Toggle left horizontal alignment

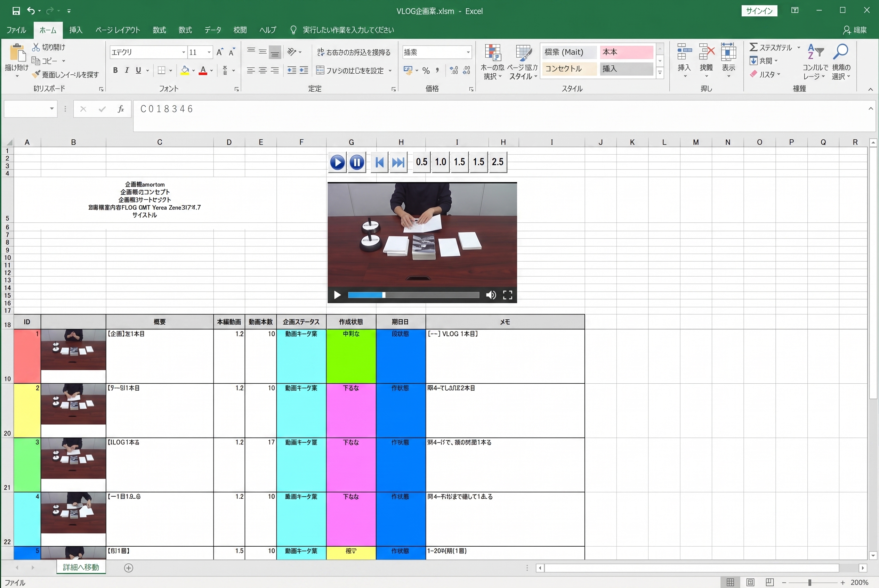251,71
